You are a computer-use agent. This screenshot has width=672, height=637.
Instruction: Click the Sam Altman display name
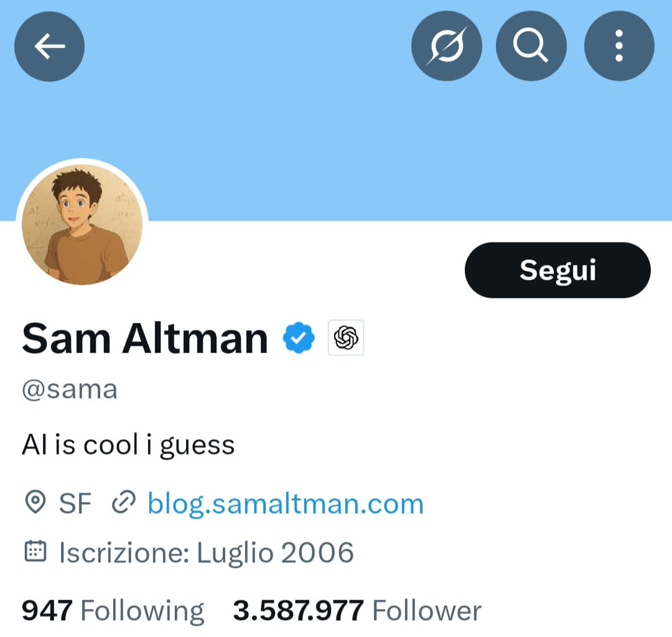coord(145,338)
